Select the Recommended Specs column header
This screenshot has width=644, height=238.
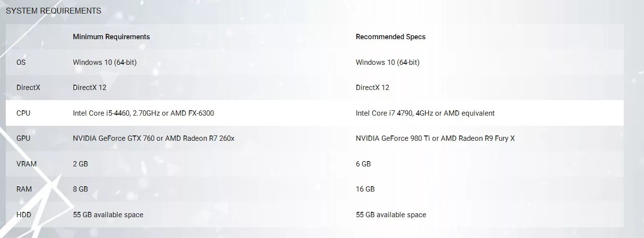pyautogui.click(x=391, y=37)
